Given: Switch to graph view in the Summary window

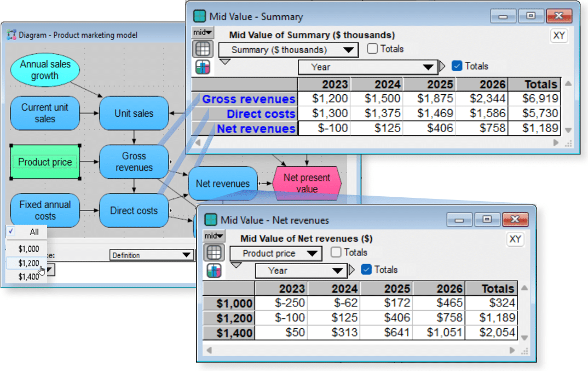Looking at the screenshot, I should 203,66.
